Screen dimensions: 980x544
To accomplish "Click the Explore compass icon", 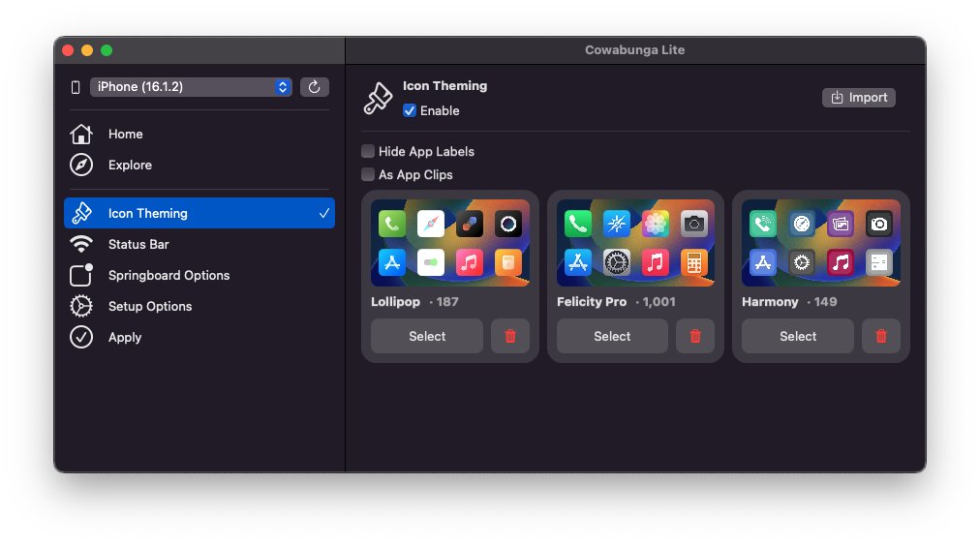I will point(81,165).
